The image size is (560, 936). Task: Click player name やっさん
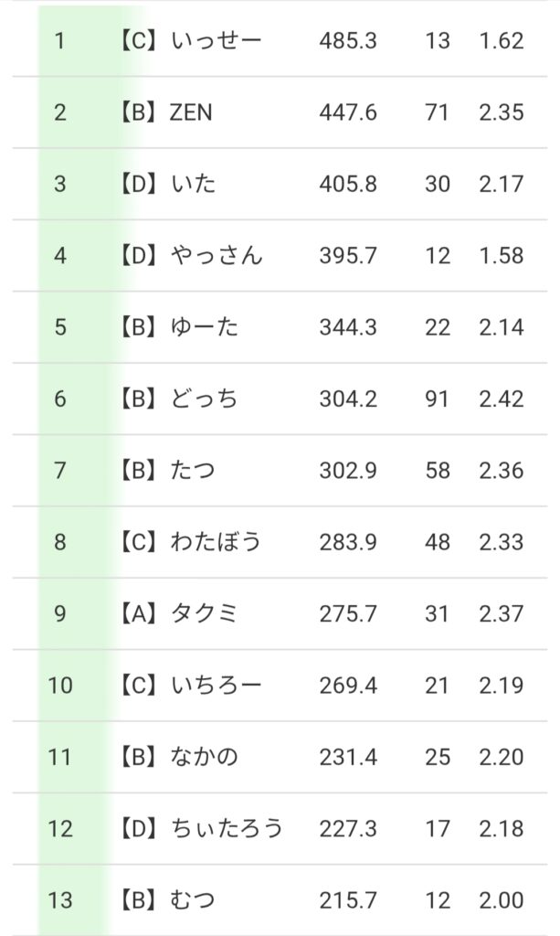[217, 255]
